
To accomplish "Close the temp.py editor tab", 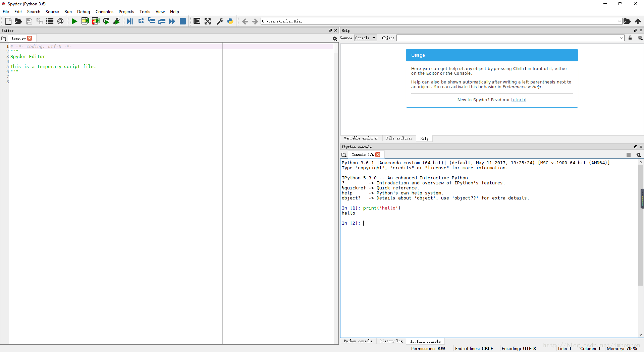I will click(30, 38).
